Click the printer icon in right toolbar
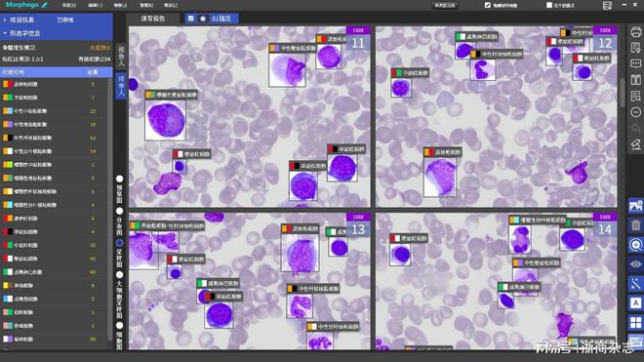644x362 pixels. point(635,31)
